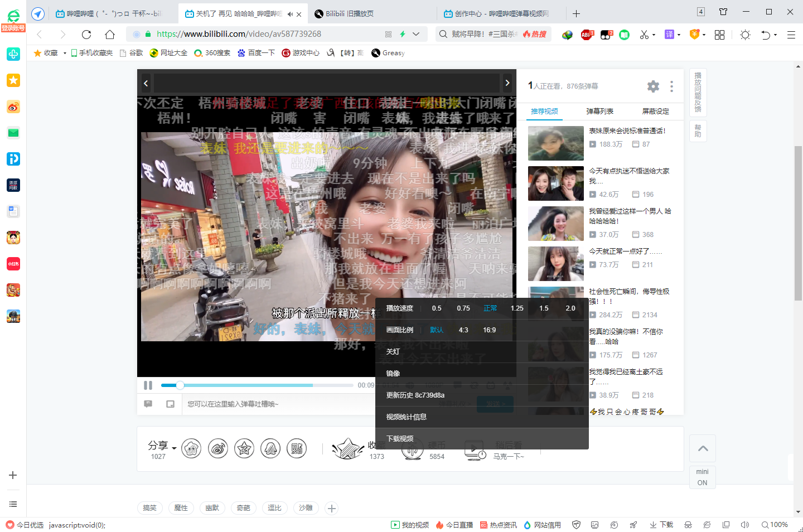This screenshot has height=532, width=803.
Task: Expand the 收藏 bookmarks dropdown arrow
Action: click(65, 53)
